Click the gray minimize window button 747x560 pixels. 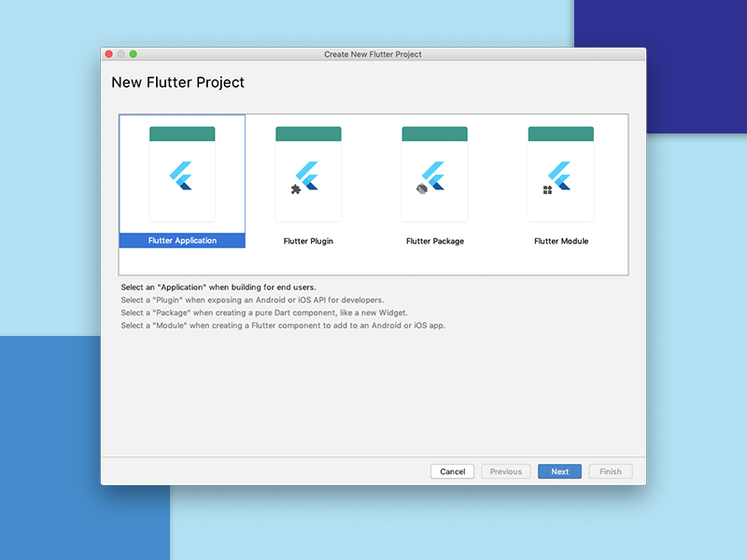pyautogui.click(x=121, y=54)
